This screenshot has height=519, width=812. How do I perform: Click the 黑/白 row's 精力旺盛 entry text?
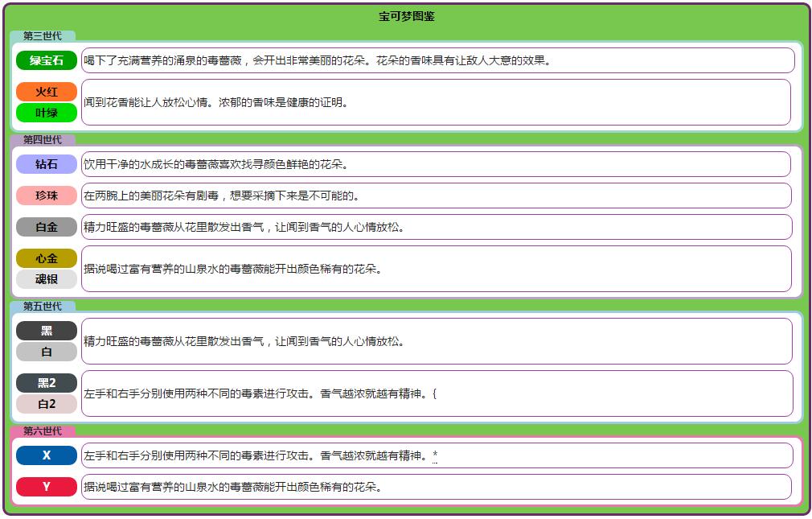tap(244, 342)
